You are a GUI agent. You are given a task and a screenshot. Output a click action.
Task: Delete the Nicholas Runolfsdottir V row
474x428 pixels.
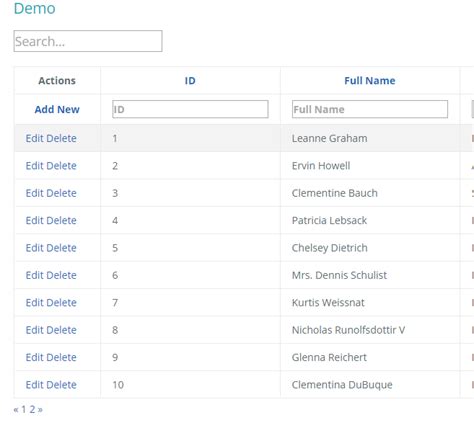[61, 330]
